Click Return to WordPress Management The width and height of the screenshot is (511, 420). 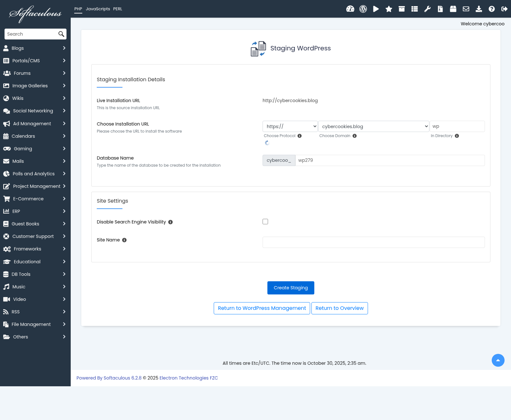coord(262,308)
